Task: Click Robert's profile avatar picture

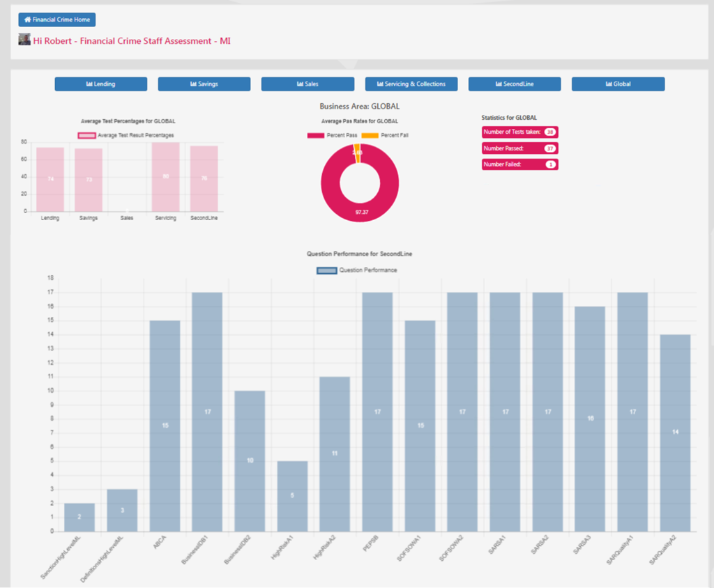Action: point(24,40)
